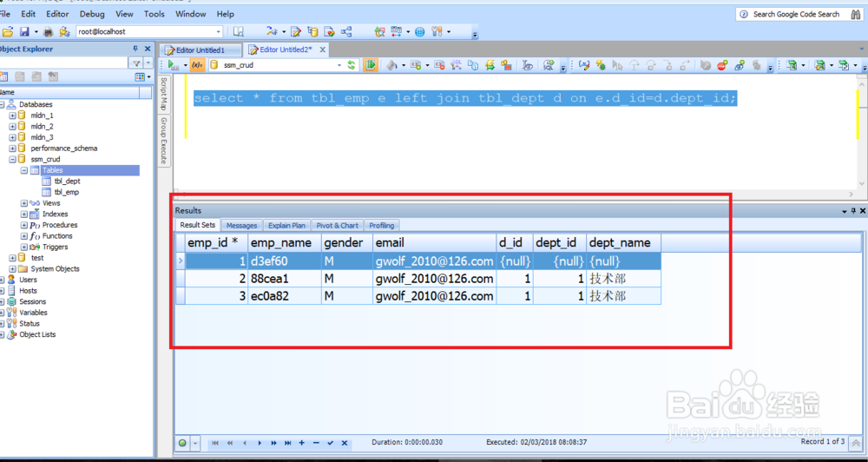This screenshot has width=868, height=462.
Task: Select the Sessions tree item
Action: (33, 302)
